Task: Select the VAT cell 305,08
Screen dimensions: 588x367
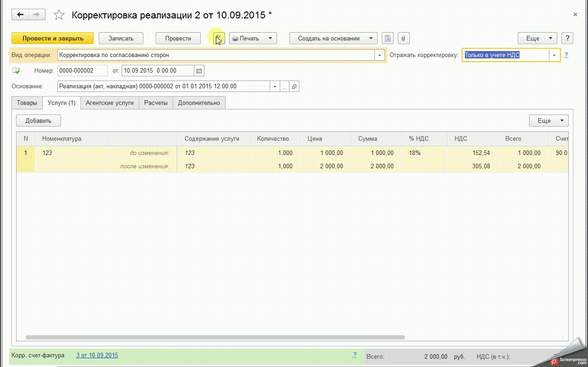Action: tap(472, 166)
